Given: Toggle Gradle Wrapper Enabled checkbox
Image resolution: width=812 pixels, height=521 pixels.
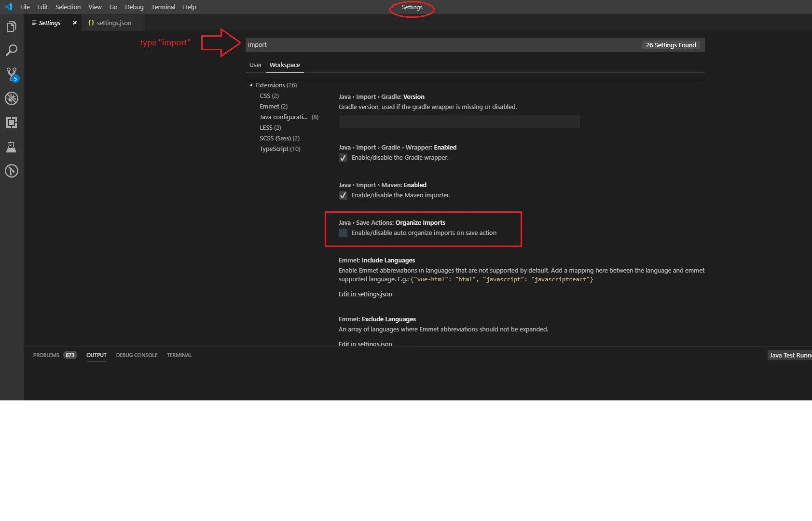Looking at the screenshot, I should 343,158.
